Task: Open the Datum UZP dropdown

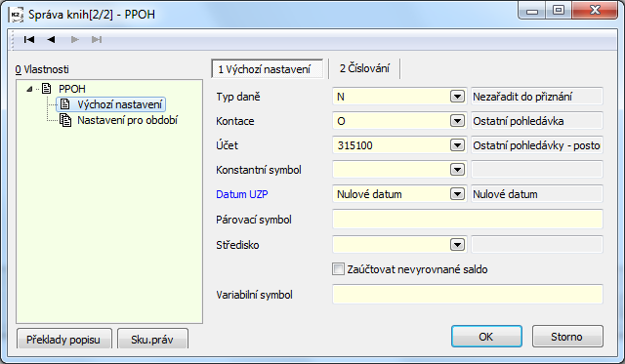Action: 457,194
